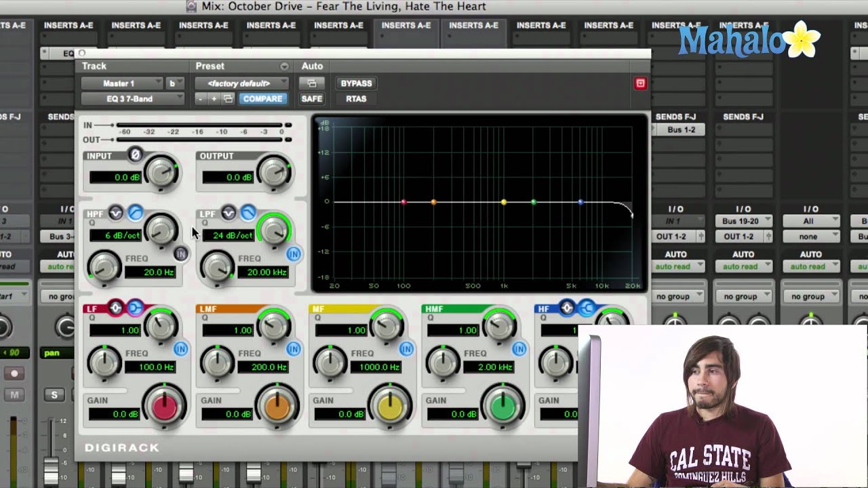The width and height of the screenshot is (868, 488).
Task: Click the orange LMF point on EQ graph
Action: tap(434, 202)
